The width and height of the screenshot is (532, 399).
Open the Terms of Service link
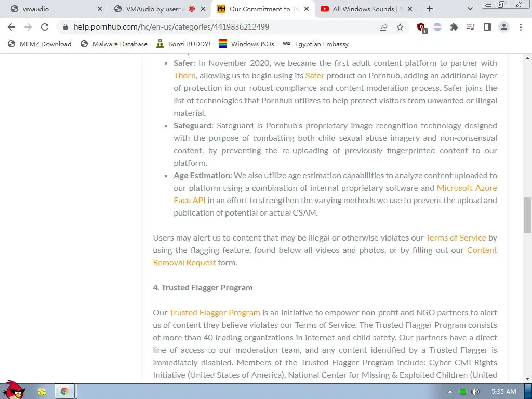[456, 238]
